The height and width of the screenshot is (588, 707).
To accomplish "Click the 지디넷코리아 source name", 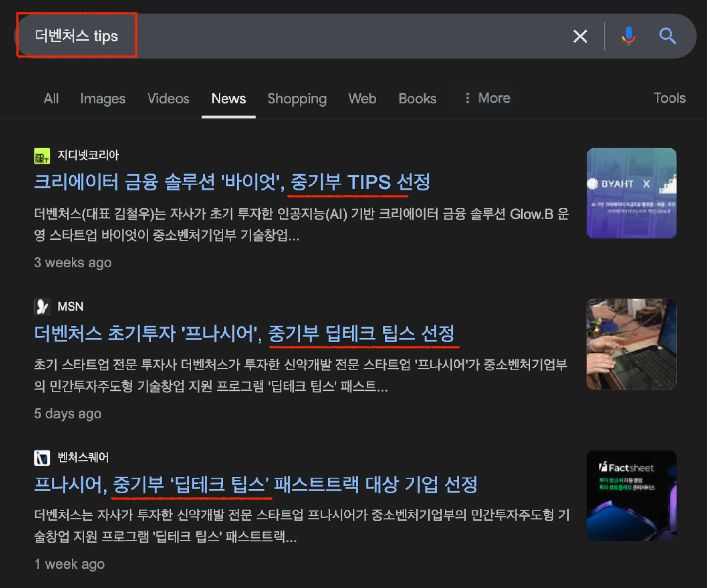I will [x=88, y=156].
